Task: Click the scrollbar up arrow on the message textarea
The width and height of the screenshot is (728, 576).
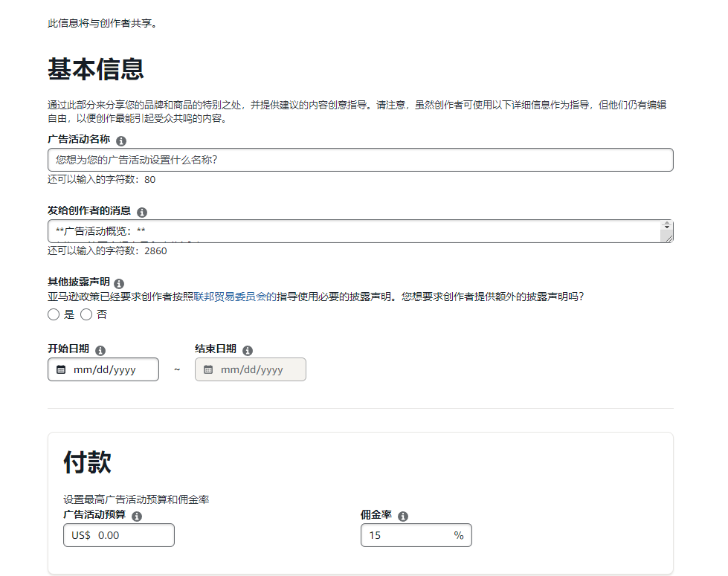Action: [667, 223]
